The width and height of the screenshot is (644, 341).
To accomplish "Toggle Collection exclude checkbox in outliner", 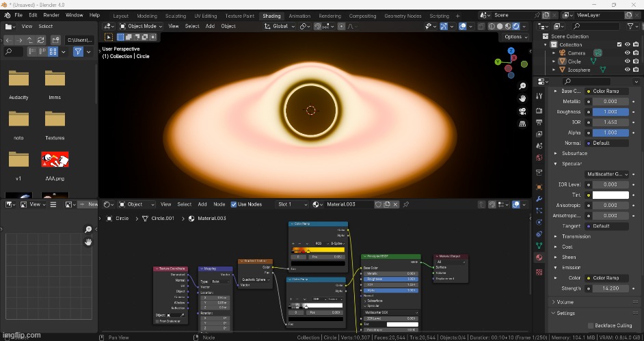I will pos(619,44).
